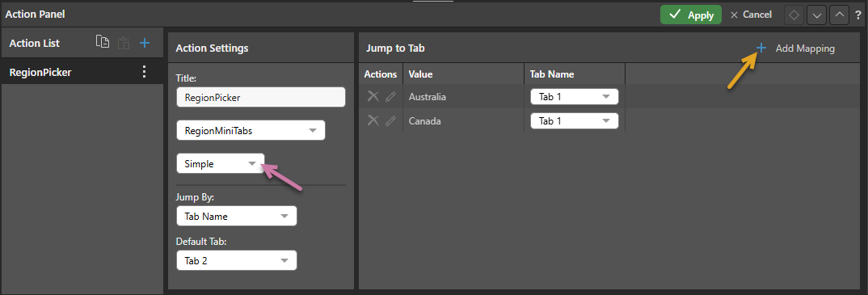Viewport: 868px width, 295px height.
Task: Open help via the question mark
Action: click(858, 15)
